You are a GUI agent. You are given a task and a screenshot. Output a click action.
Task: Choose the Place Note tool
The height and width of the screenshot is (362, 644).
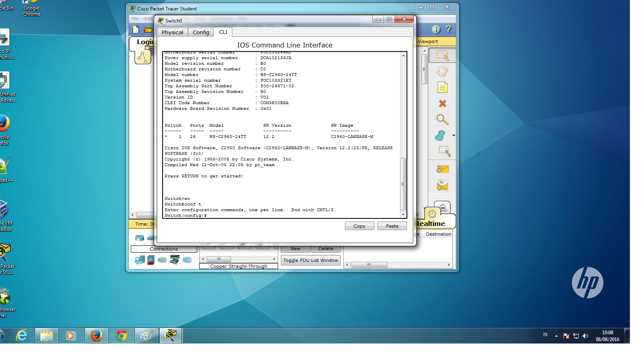tap(442, 87)
